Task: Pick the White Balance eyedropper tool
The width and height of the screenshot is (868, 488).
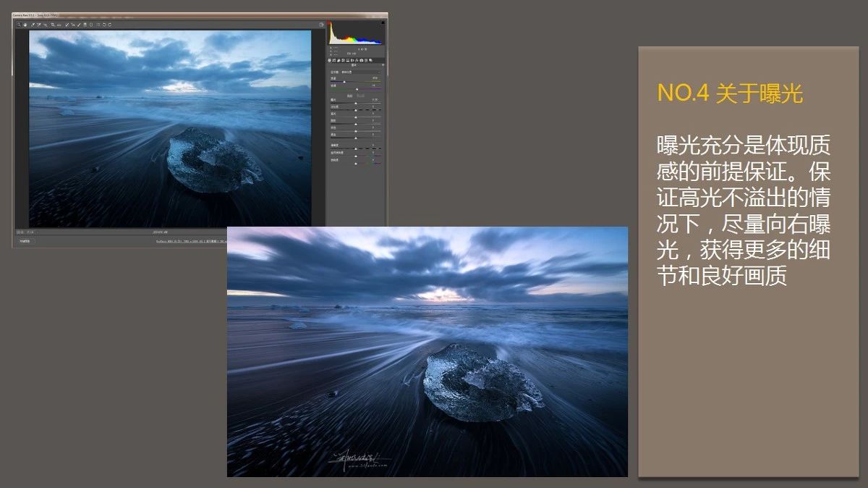Action: (32, 25)
